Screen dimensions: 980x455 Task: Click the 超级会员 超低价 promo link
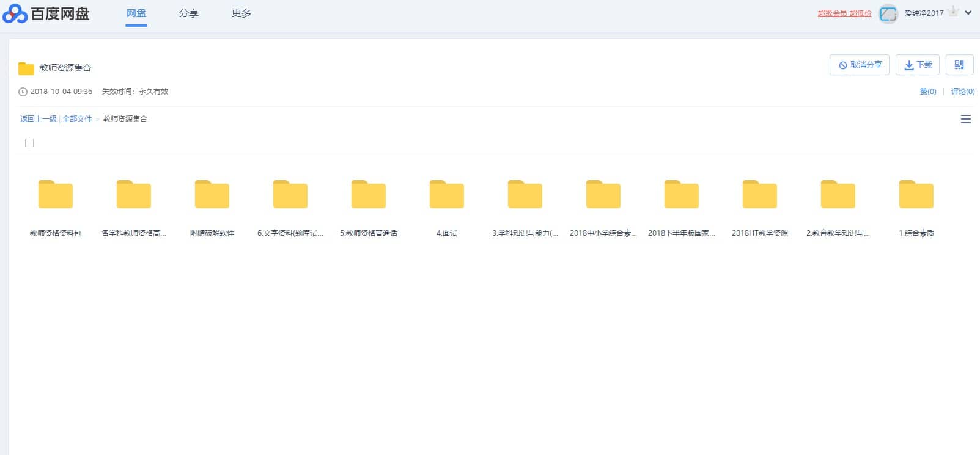(x=844, y=13)
